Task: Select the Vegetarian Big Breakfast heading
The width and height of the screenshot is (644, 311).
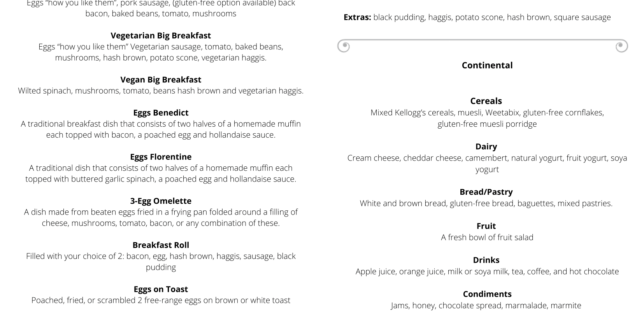Action: click(161, 35)
